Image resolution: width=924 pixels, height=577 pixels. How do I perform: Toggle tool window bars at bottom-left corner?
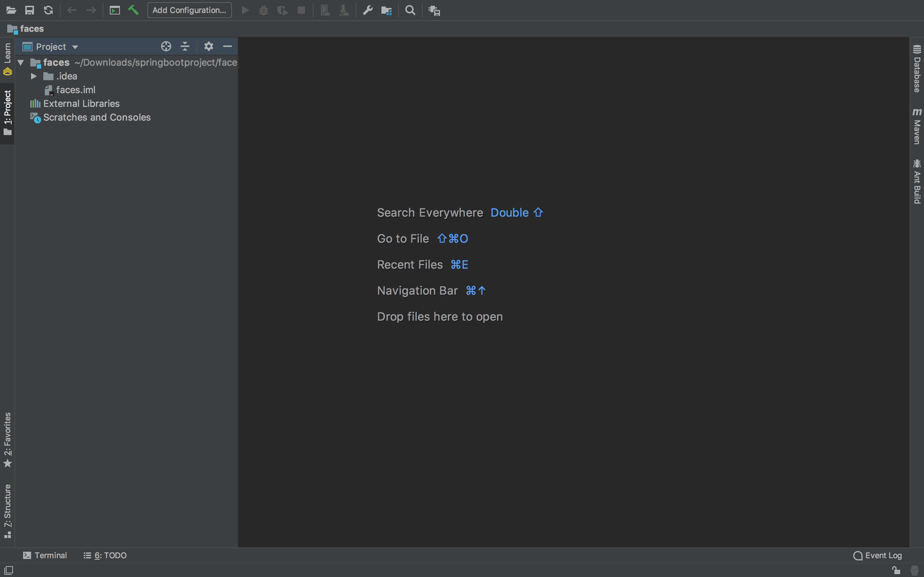(8, 570)
